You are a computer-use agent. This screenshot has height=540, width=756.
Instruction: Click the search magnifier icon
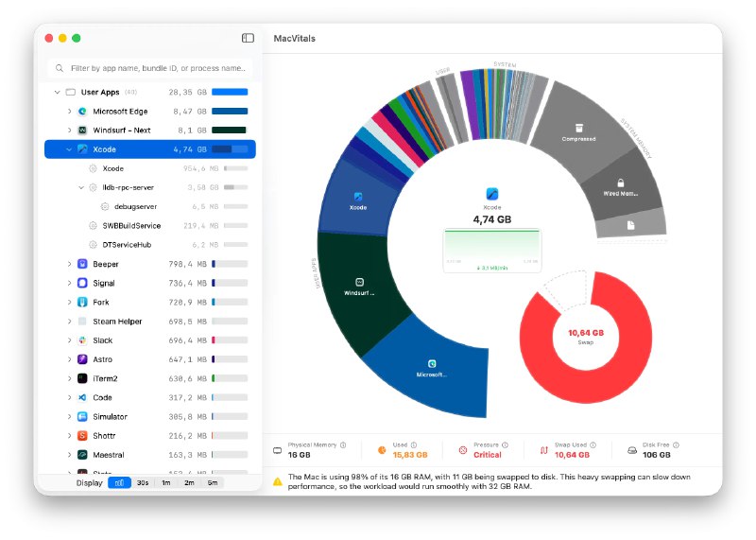[60, 68]
